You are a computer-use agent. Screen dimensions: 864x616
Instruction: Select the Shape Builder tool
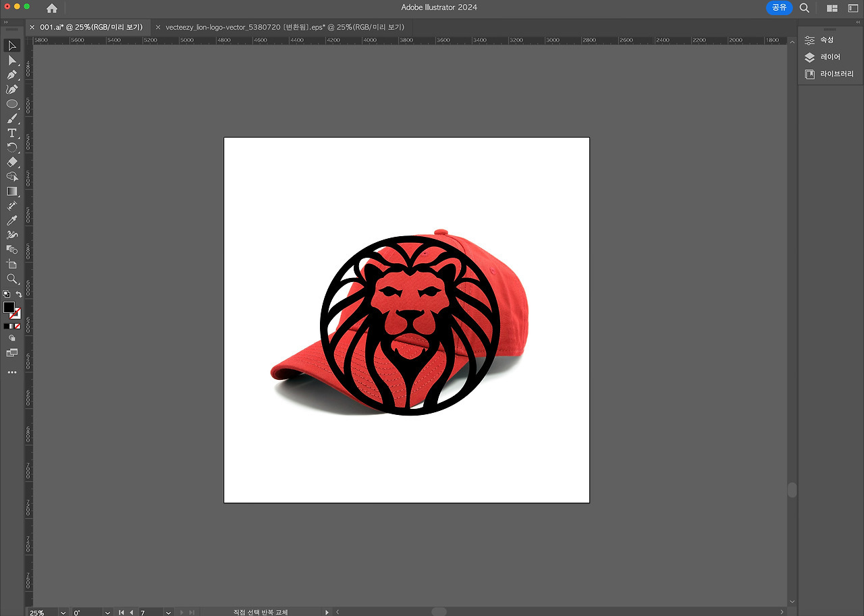click(x=11, y=177)
